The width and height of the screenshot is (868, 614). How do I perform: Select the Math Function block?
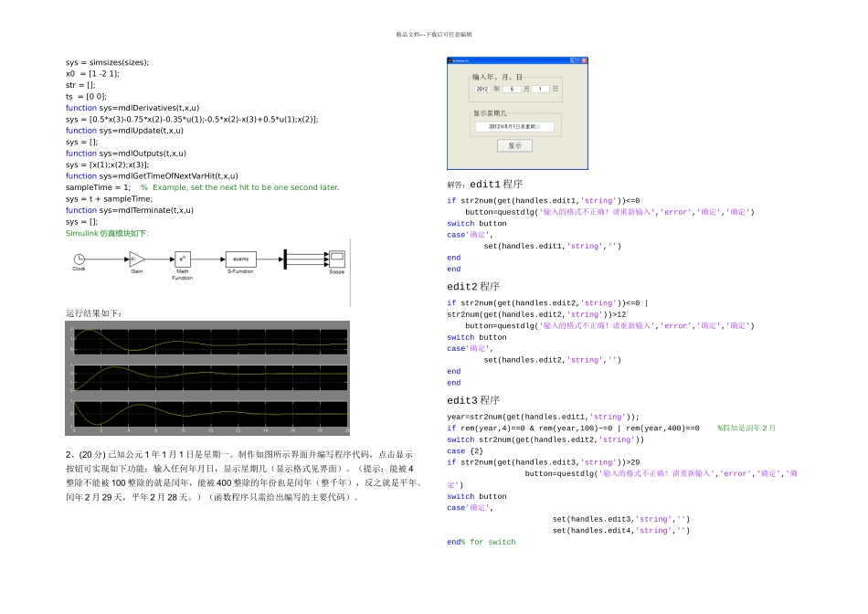click(x=183, y=259)
